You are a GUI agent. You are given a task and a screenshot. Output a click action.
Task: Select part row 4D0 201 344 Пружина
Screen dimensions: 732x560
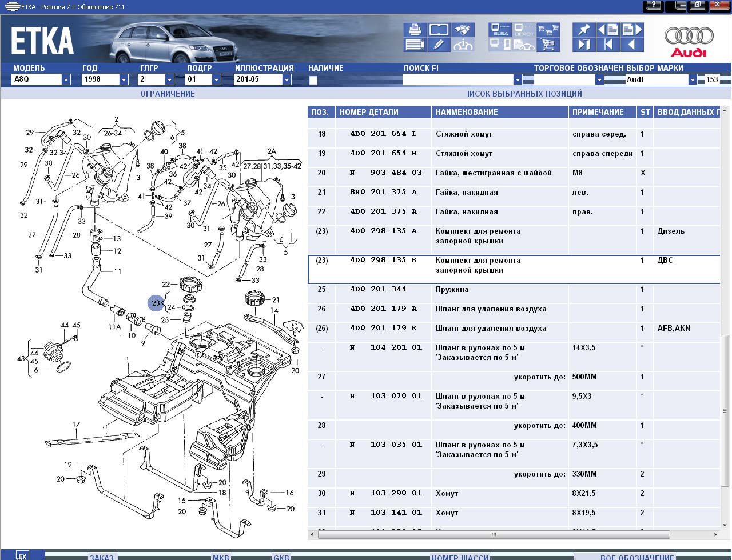(x=452, y=290)
